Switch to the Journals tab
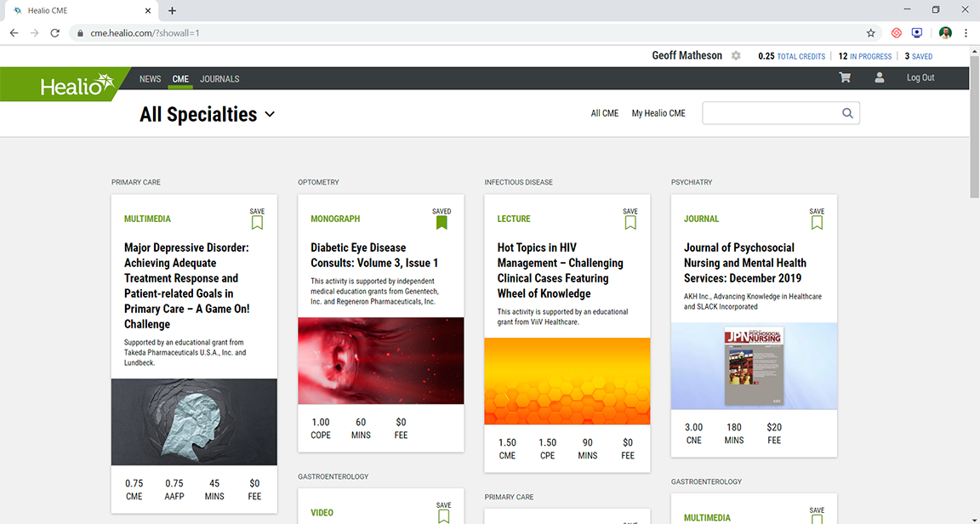 click(219, 79)
